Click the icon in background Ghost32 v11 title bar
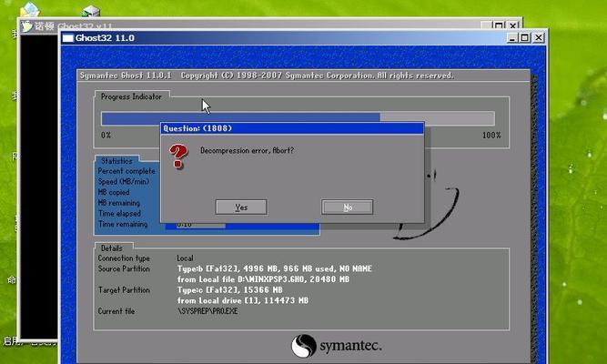The height and width of the screenshot is (364, 607). pos(26,26)
